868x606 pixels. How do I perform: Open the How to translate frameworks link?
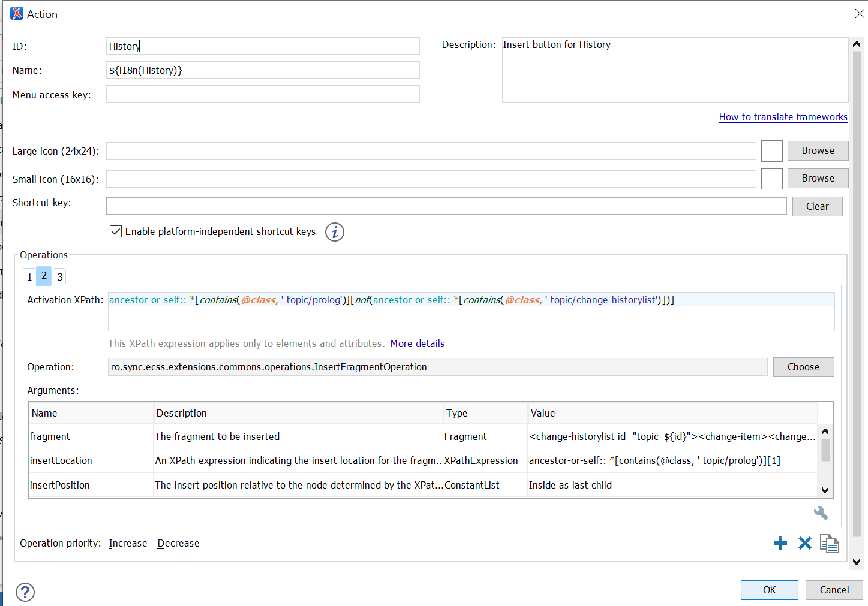click(783, 117)
